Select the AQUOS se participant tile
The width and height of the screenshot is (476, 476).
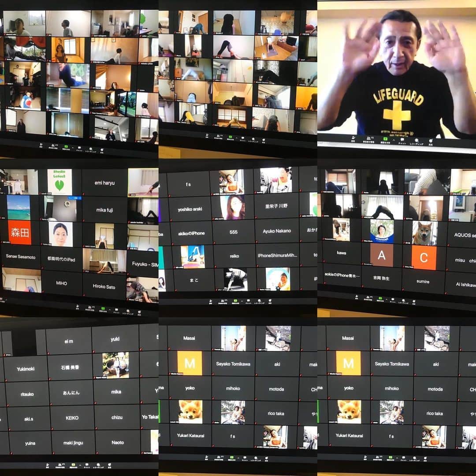click(462, 234)
